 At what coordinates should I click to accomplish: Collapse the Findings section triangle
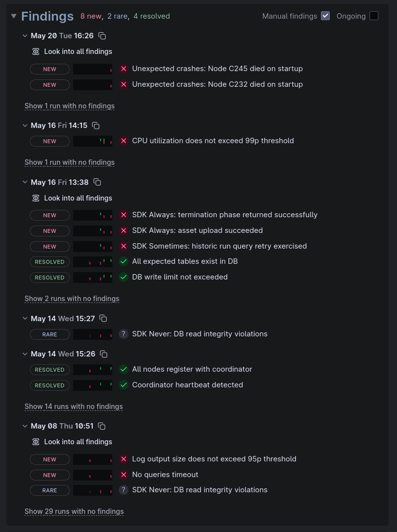(x=14, y=16)
